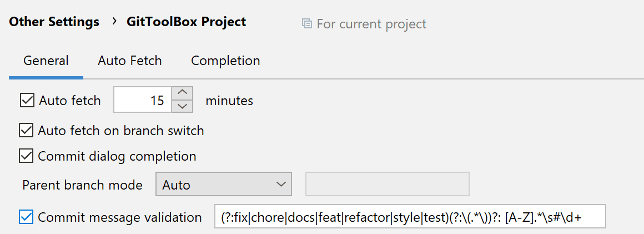Screen dimensions: 644x234
Task: Select the General tab
Action: coord(46,61)
